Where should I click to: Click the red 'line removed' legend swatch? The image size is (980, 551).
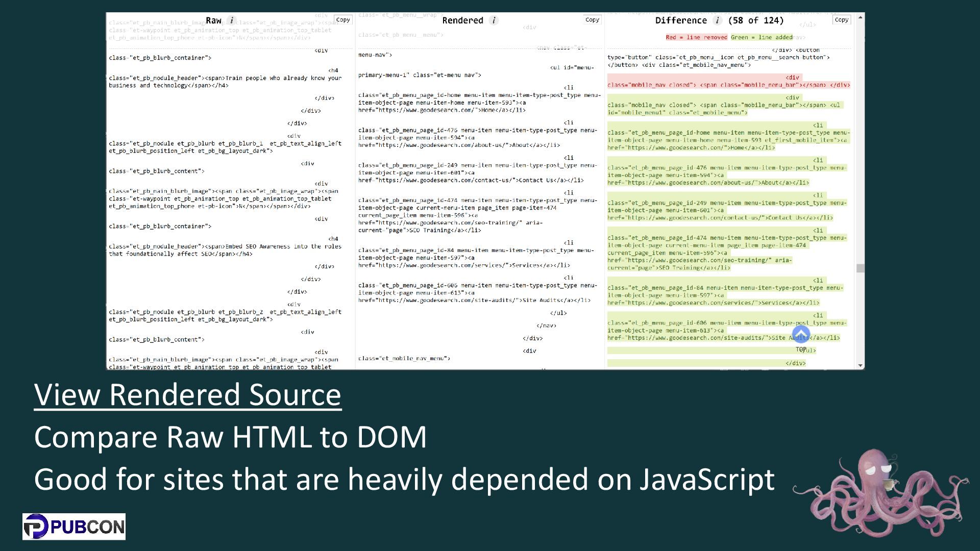pyautogui.click(x=696, y=37)
